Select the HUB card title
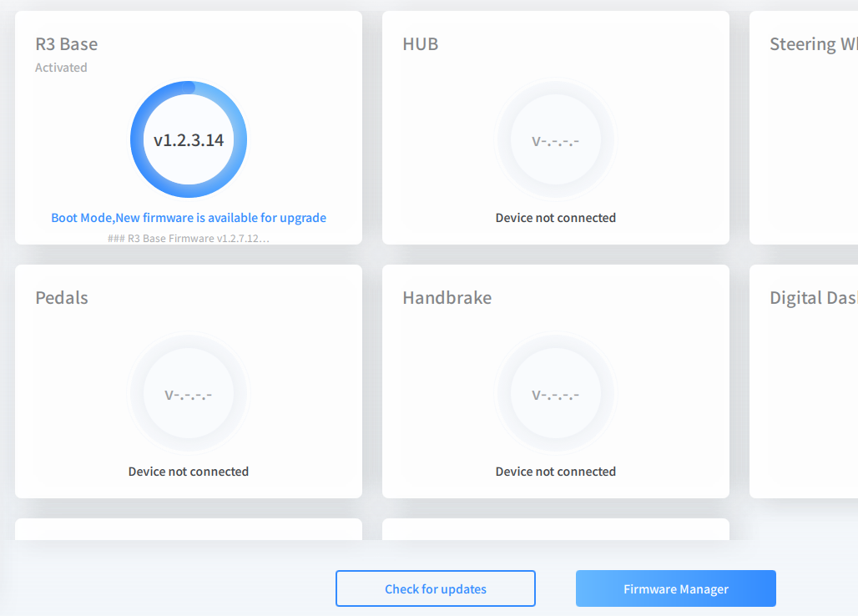 pyautogui.click(x=420, y=44)
